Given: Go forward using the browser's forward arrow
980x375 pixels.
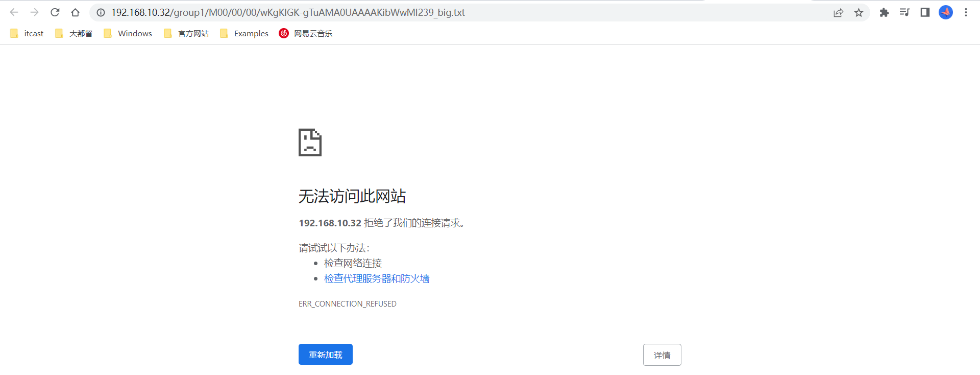Looking at the screenshot, I should coord(34,12).
